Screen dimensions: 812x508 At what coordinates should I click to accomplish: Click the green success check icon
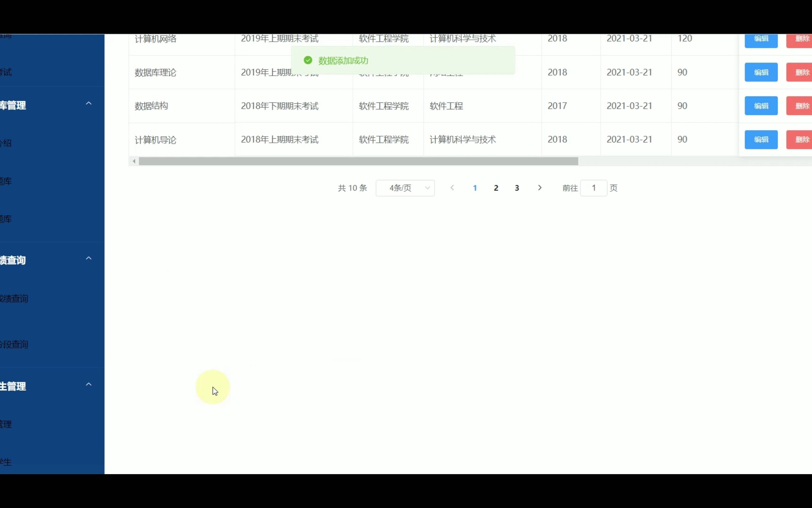click(x=308, y=60)
